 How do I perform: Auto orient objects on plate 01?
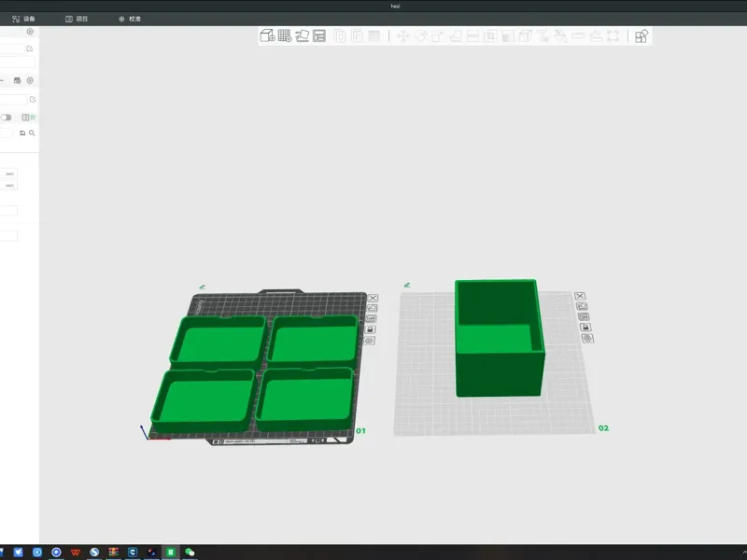tap(372, 309)
